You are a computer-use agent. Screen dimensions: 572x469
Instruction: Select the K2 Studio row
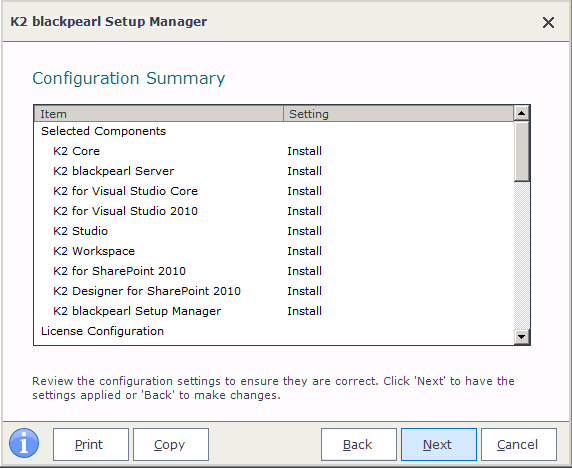tap(274, 231)
